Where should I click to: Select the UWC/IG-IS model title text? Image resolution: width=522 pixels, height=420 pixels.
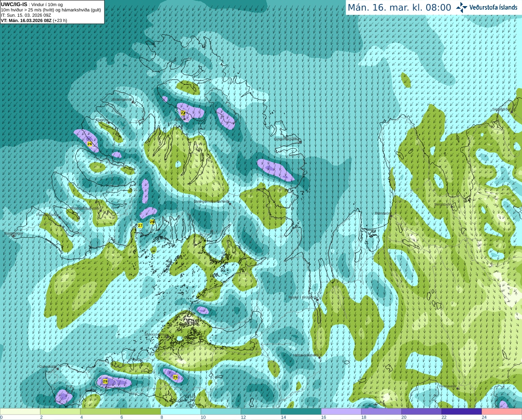coord(14,4)
